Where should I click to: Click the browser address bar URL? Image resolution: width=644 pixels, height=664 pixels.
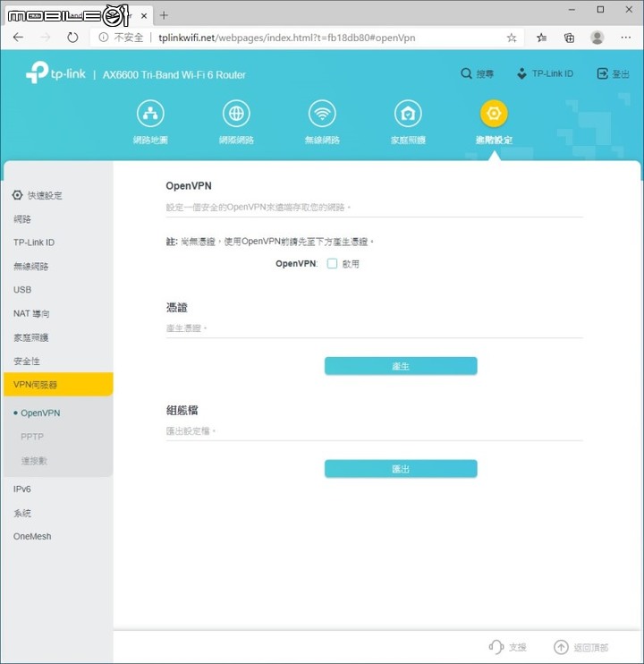tap(287, 38)
